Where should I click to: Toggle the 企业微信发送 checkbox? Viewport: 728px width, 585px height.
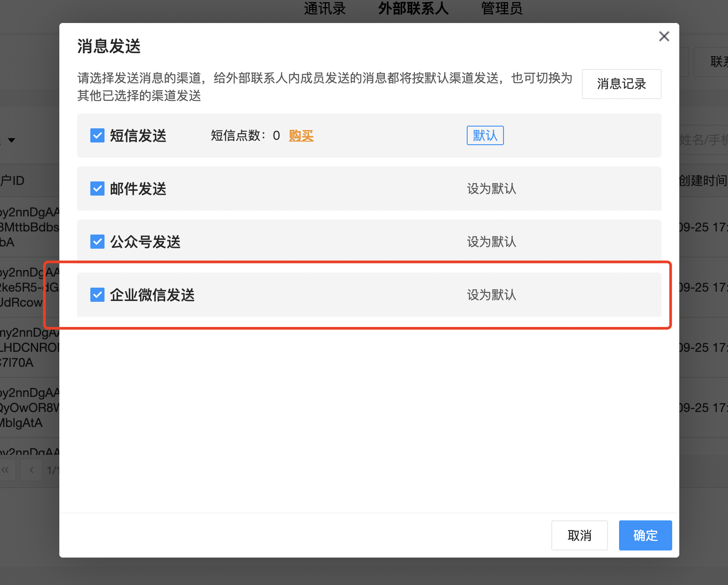pos(97,295)
